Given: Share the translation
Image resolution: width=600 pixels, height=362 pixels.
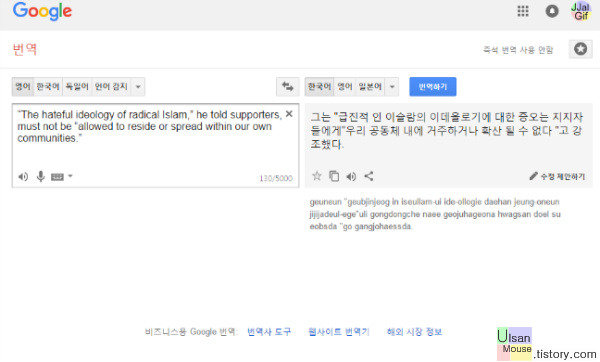Looking at the screenshot, I should [x=369, y=176].
